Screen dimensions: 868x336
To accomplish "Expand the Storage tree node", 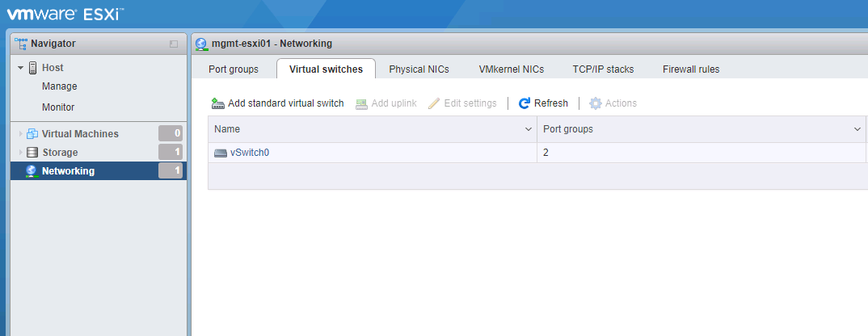I will 21,153.
